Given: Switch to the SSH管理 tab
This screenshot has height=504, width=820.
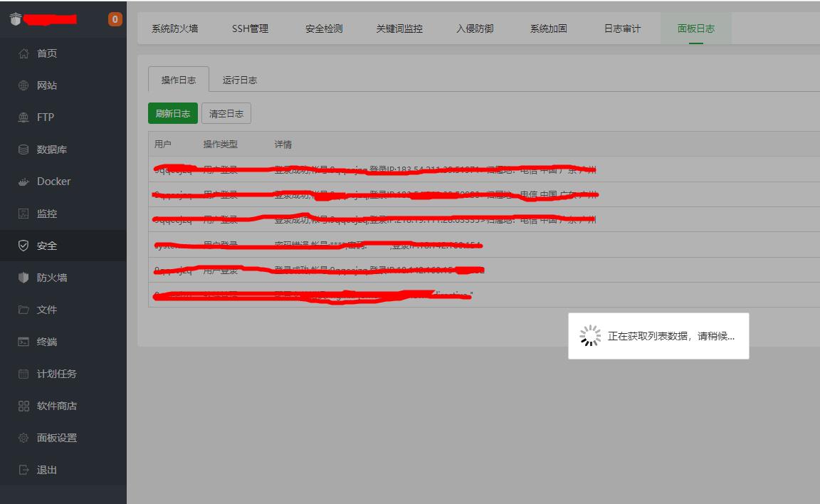Looking at the screenshot, I should (250, 28).
